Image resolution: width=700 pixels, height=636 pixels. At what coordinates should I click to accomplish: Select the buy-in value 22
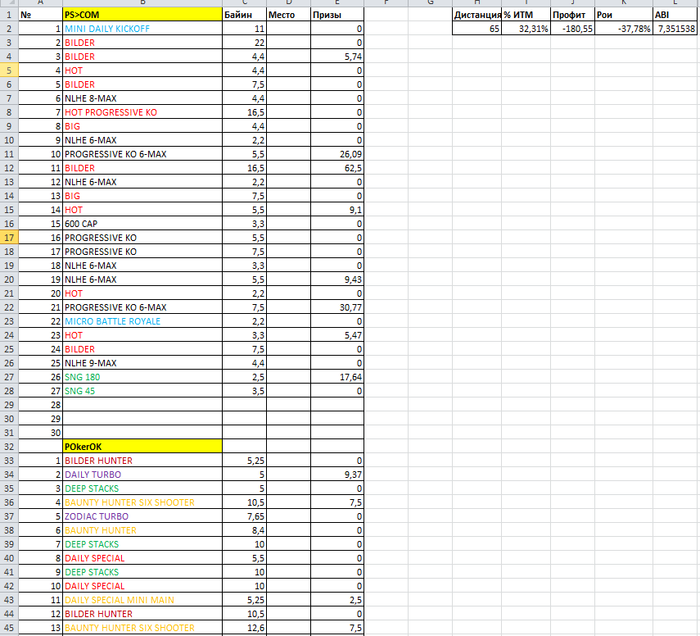coord(244,42)
